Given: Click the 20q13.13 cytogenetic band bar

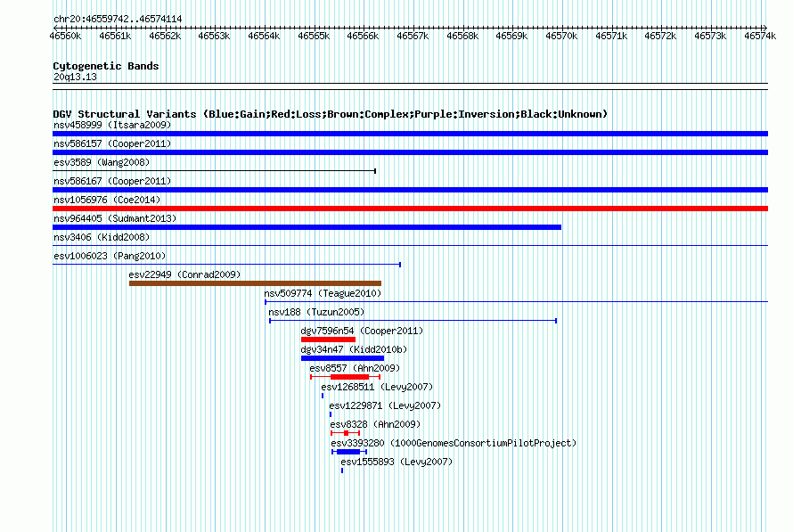Looking at the screenshot, I should [x=410, y=86].
